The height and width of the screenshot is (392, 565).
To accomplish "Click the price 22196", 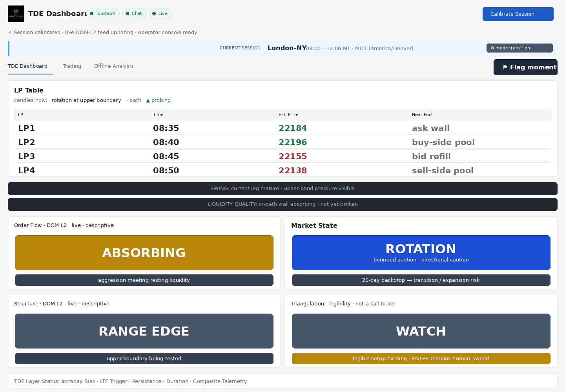I will point(293,142).
